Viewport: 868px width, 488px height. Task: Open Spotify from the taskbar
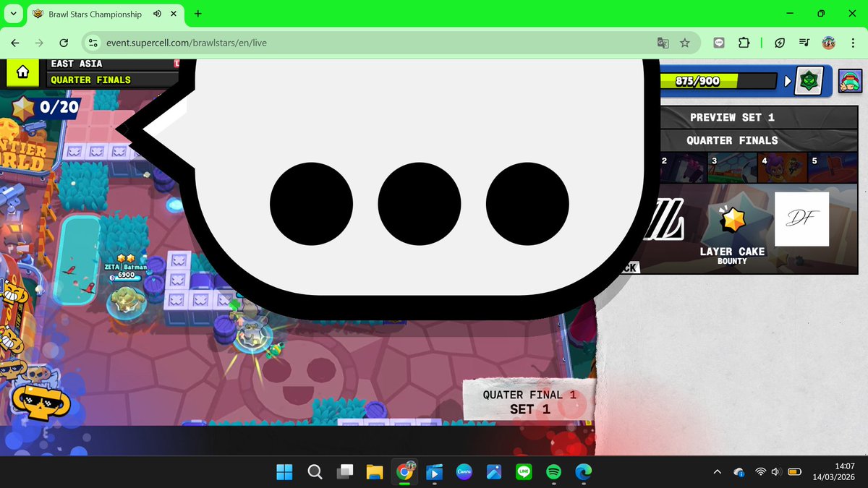pyautogui.click(x=553, y=472)
